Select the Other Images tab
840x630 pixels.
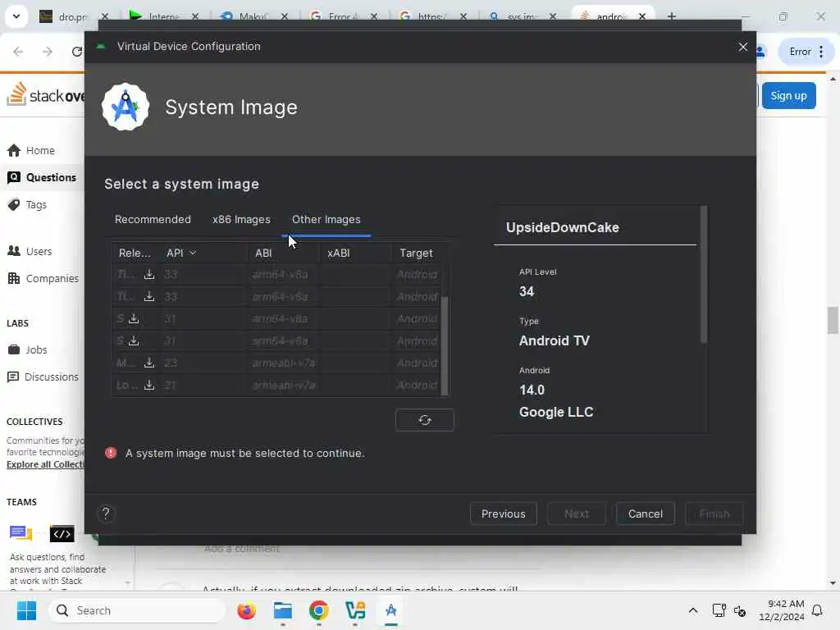click(x=326, y=220)
